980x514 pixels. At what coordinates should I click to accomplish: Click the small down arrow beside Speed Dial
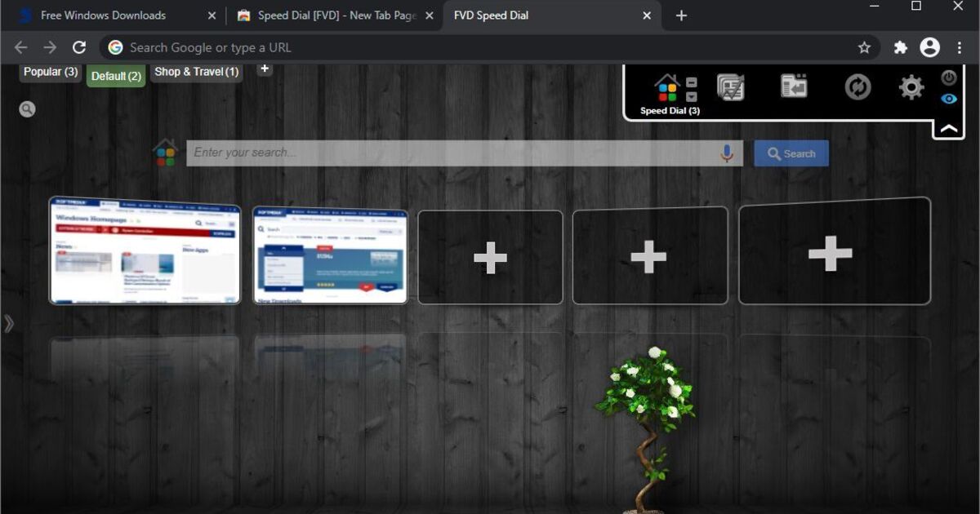pos(692,96)
